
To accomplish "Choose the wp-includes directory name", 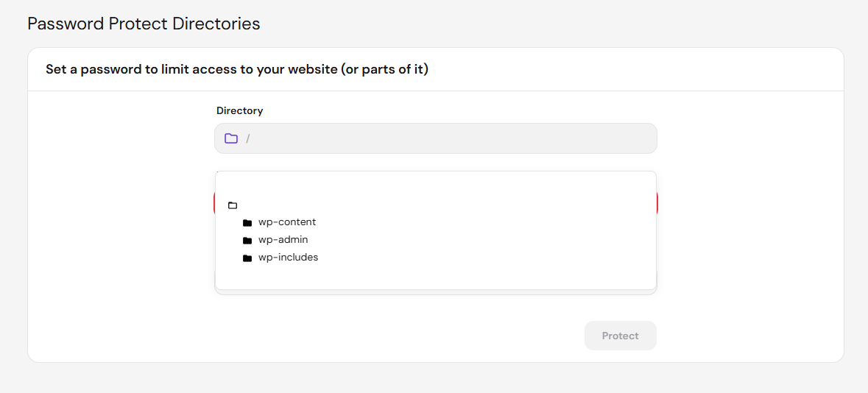I will (288, 258).
